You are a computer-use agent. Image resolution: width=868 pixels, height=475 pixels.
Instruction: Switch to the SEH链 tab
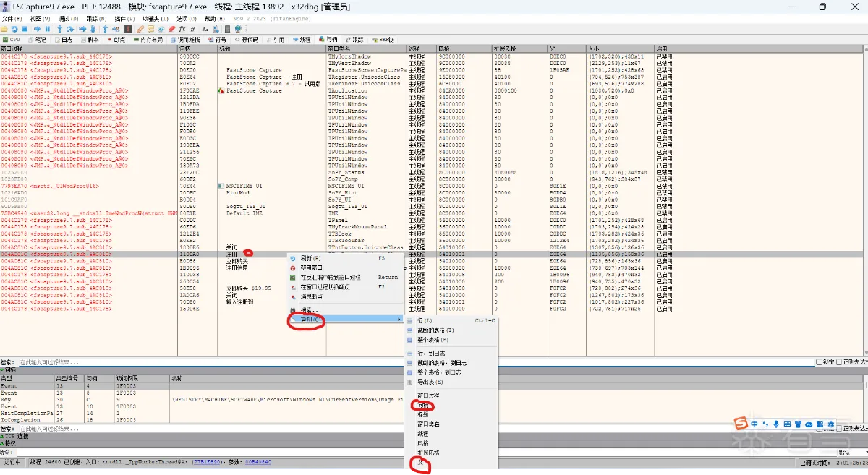pyautogui.click(x=381, y=39)
